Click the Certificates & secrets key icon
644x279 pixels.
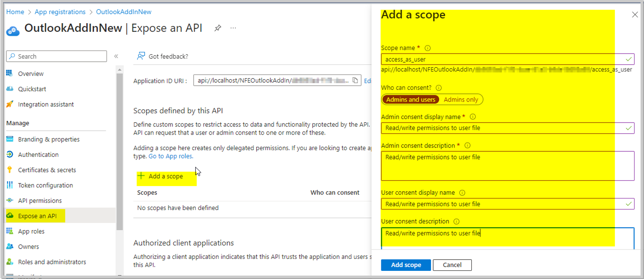[10, 170]
